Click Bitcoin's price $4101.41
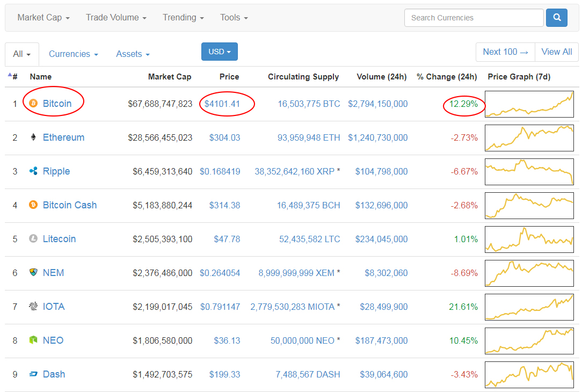Screen dimensions: 582x392 point(222,104)
